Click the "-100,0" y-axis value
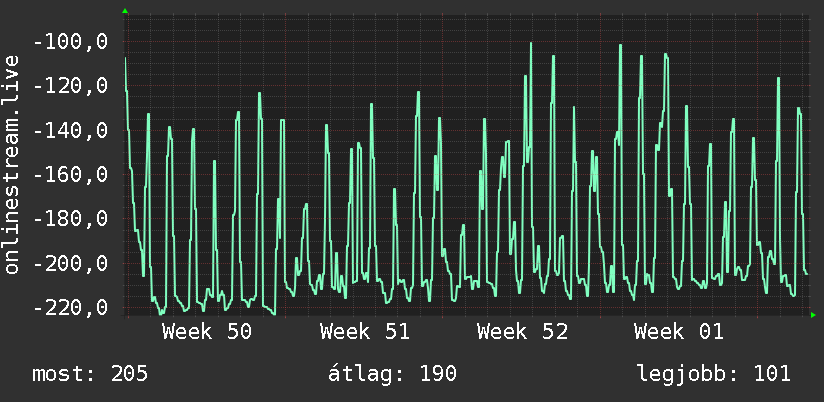This screenshot has width=824, height=402. click(71, 42)
